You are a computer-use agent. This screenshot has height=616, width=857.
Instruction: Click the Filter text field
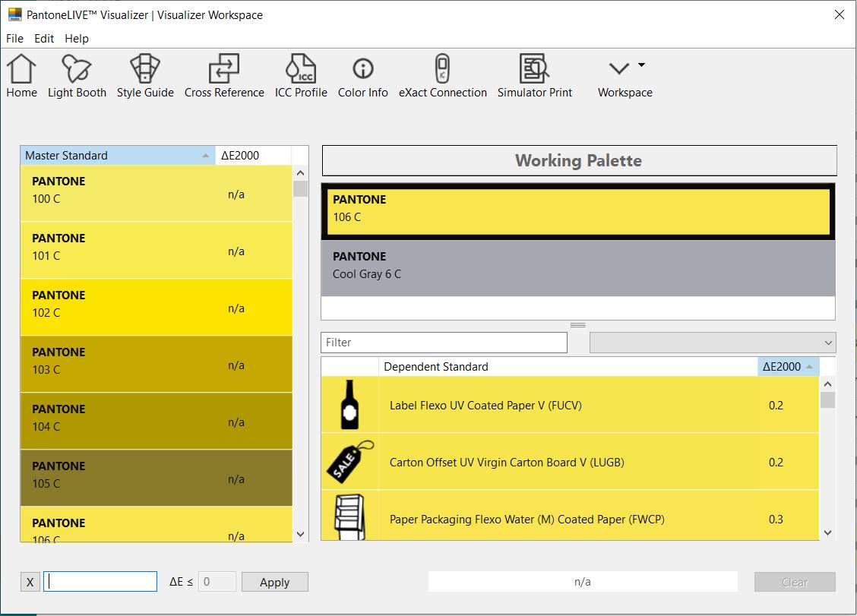[444, 343]
